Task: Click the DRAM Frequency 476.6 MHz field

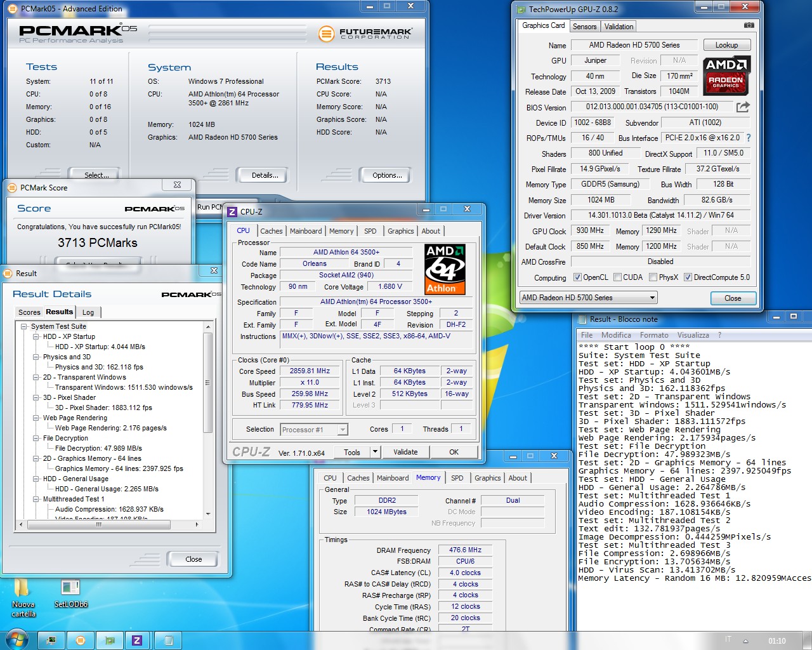Action: [465, 550]
